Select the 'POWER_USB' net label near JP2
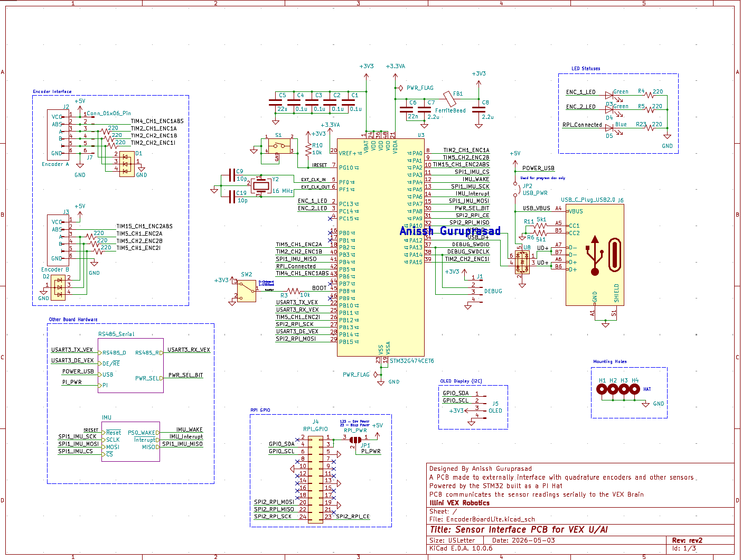Image resolution: width=741 pixels, height=560 pixels. tap(539, 169)
